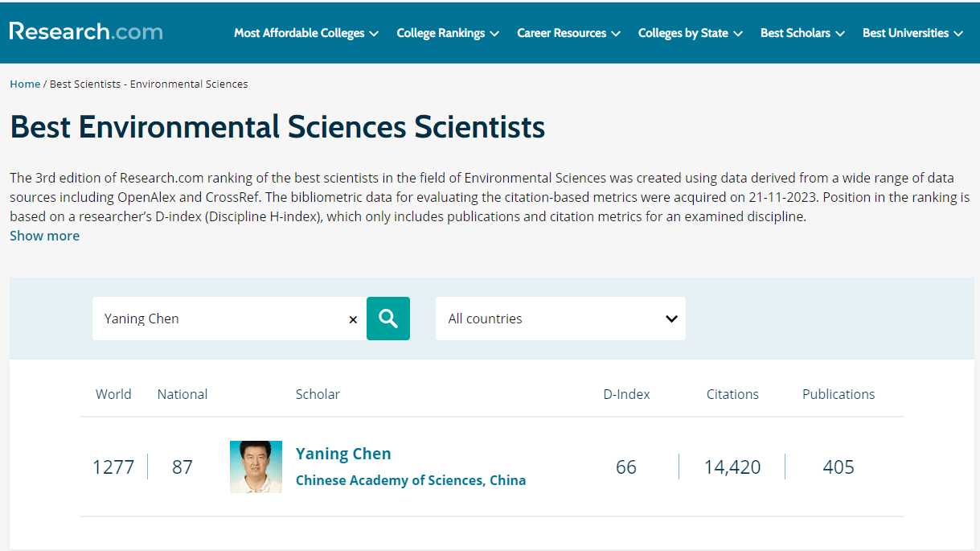Click Show more under description
The image size is (980, 551).
click(44, 236)
